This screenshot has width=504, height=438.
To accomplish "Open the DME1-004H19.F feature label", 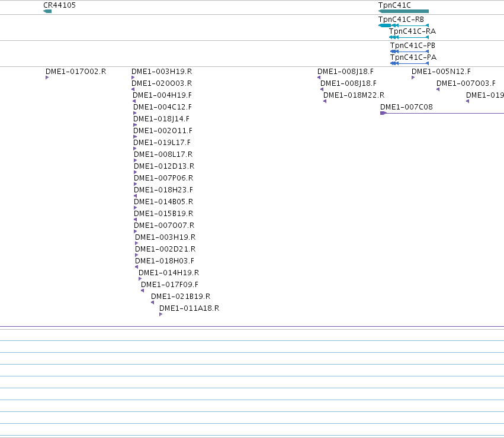I will coord(162,95).
